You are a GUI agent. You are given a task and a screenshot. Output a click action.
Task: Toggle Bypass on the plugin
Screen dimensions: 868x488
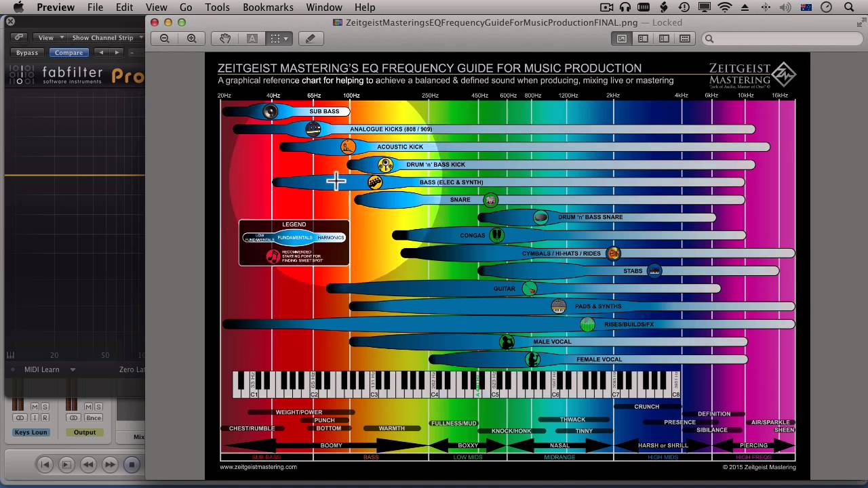[x=27, y=52]
